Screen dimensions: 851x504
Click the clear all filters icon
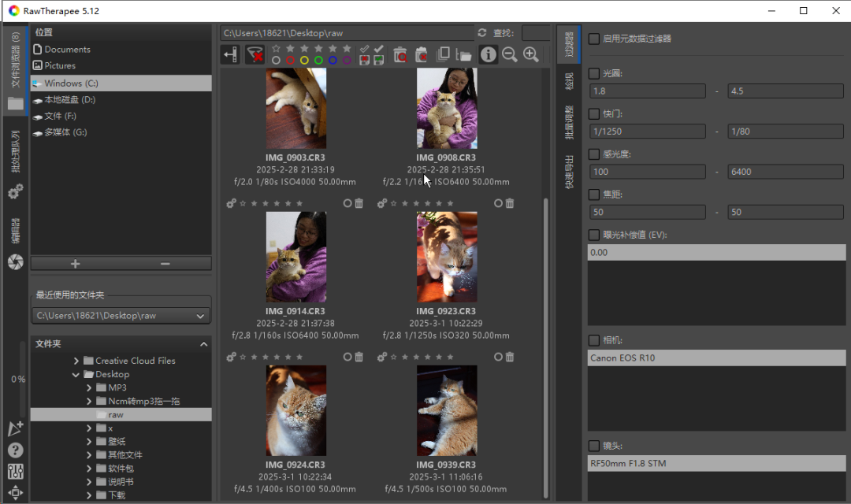(x=255, y=54)
